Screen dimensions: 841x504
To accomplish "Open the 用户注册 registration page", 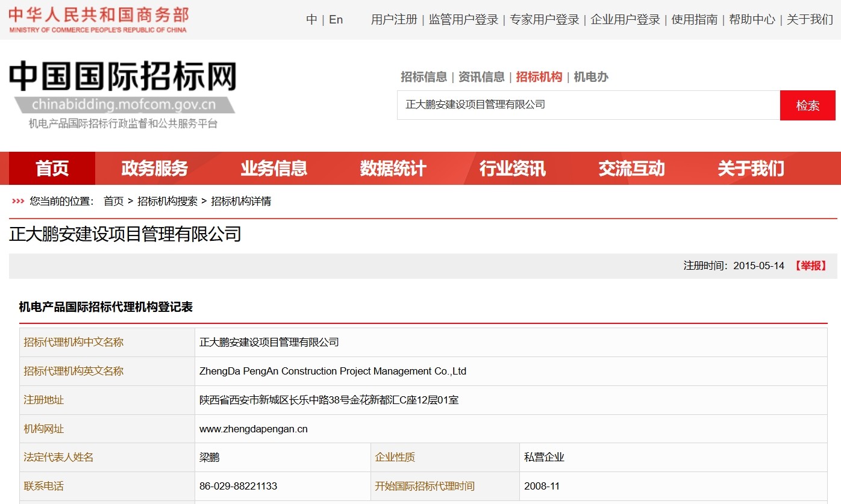I will tap(393, 19).
